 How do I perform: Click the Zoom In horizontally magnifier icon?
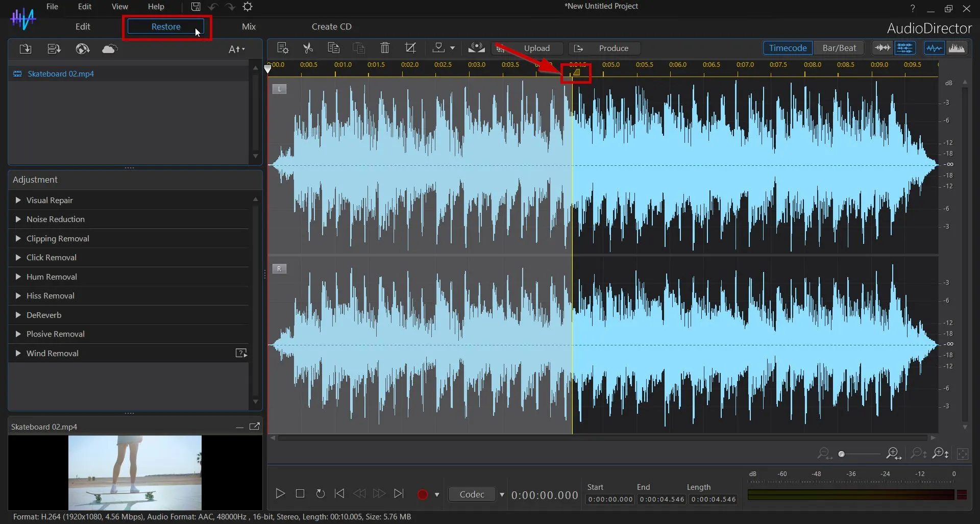pyautogui.click(x=893, y=454)
